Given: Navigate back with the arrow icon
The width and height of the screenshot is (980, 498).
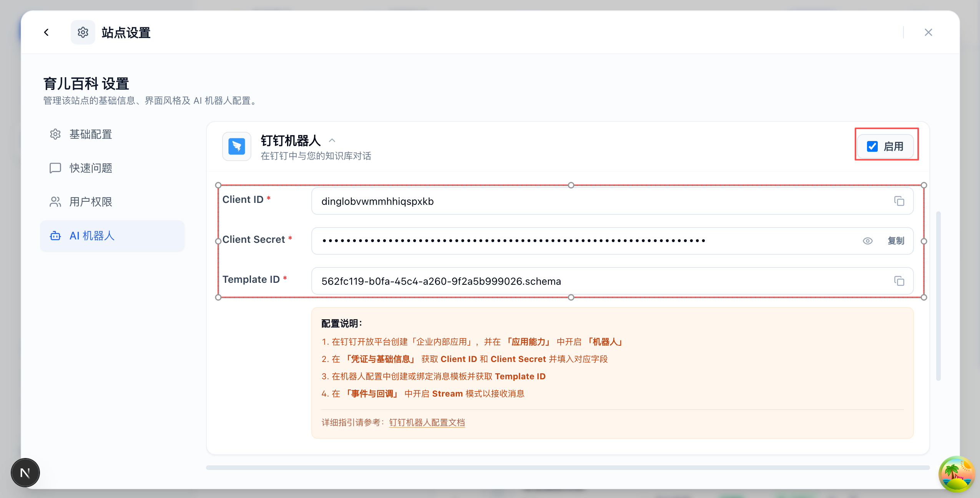Looking at the screenshot, I should [47, 32].
